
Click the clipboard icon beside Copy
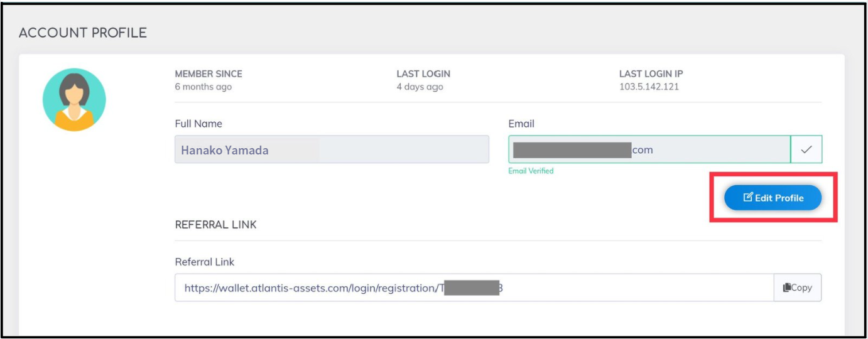786,288
